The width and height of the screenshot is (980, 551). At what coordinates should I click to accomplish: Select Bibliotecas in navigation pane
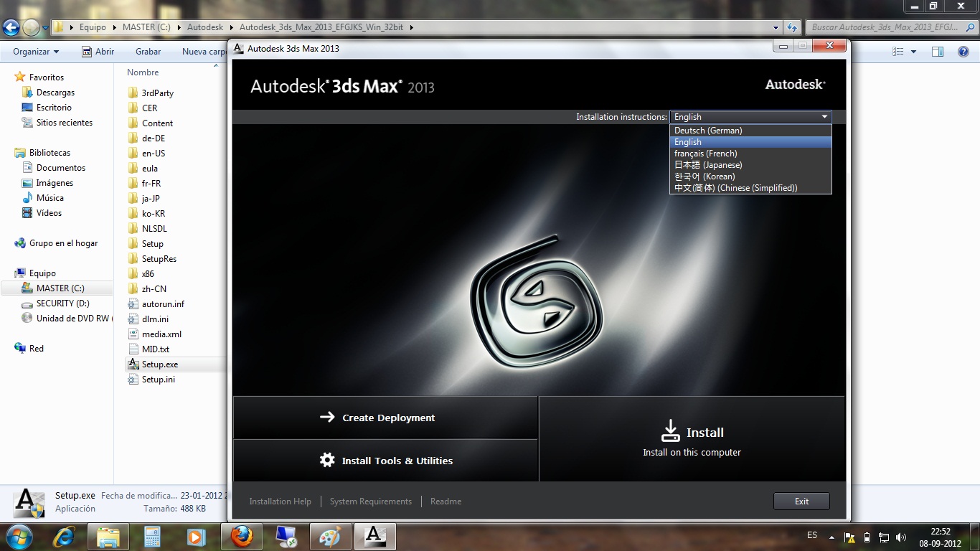tap(50, 153)
